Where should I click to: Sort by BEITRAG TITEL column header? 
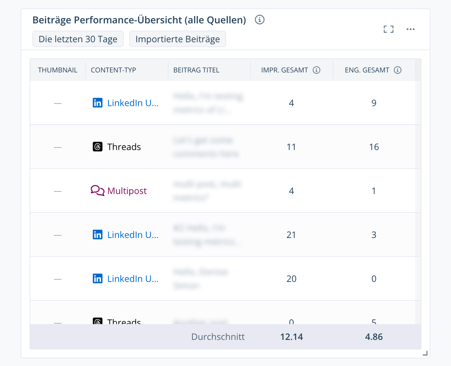tap(196, 70)
